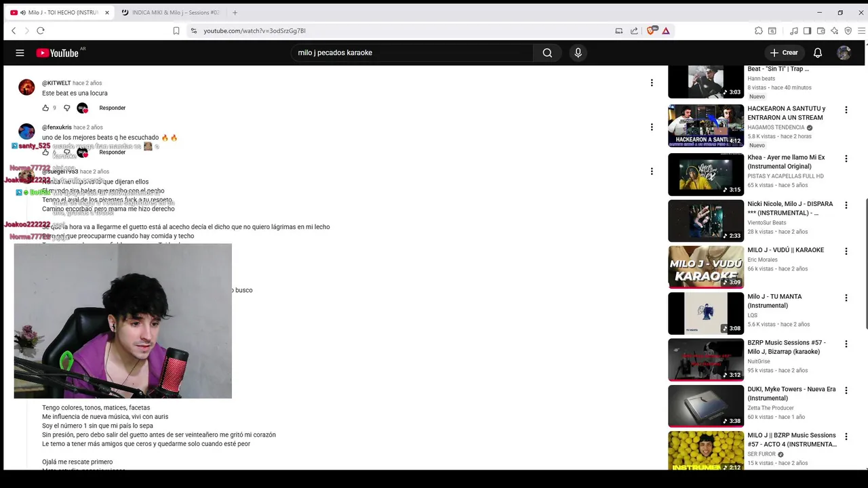
Task: Click Eric Morales channel name
Action: (762, 260)
